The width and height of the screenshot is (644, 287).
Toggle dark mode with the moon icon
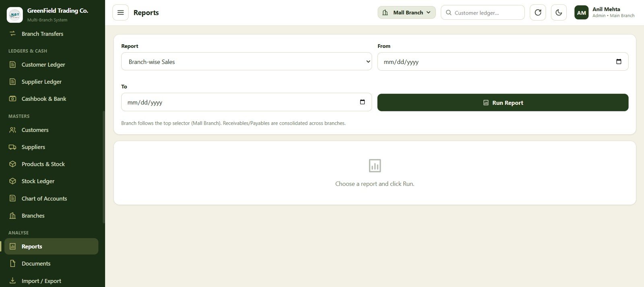[x=559, y=12]
